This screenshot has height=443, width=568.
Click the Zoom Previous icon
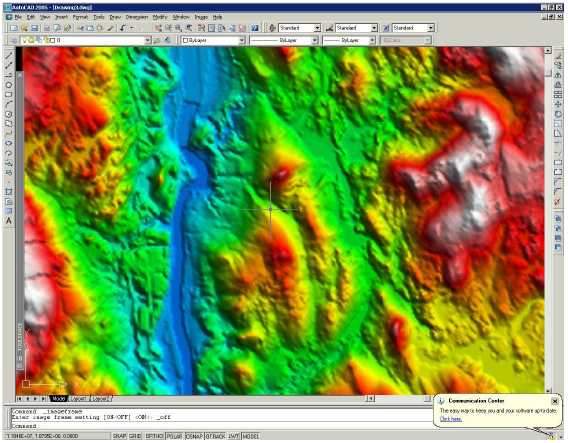[189, 28]
